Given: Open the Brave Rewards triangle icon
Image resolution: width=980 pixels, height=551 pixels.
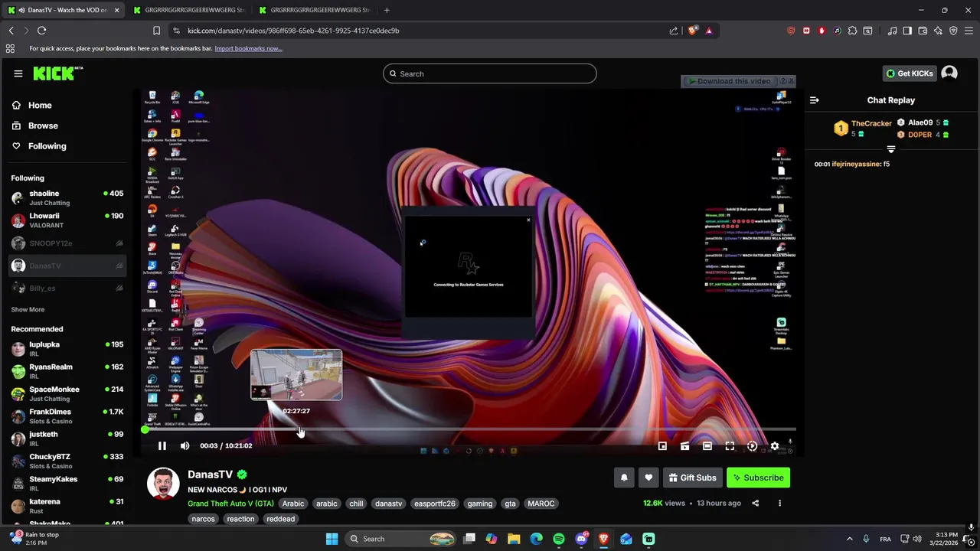Looking at the screenshot, I should tap(709, 31).
